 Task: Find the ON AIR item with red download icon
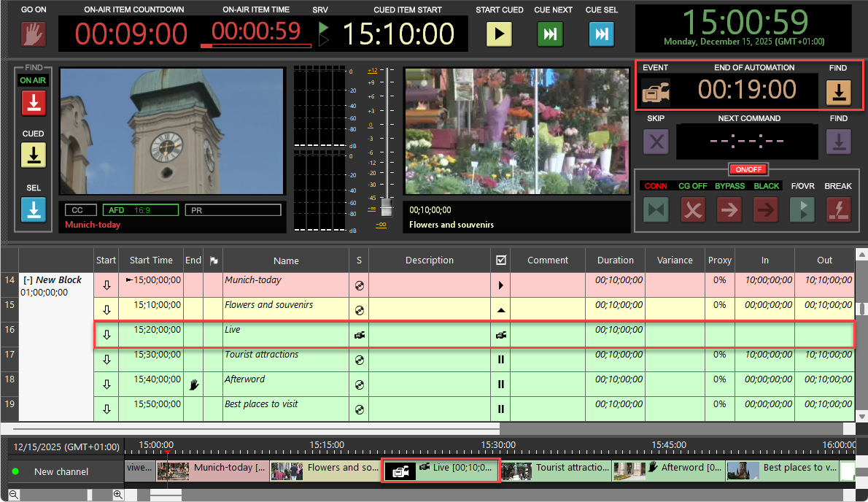point(34,104)
